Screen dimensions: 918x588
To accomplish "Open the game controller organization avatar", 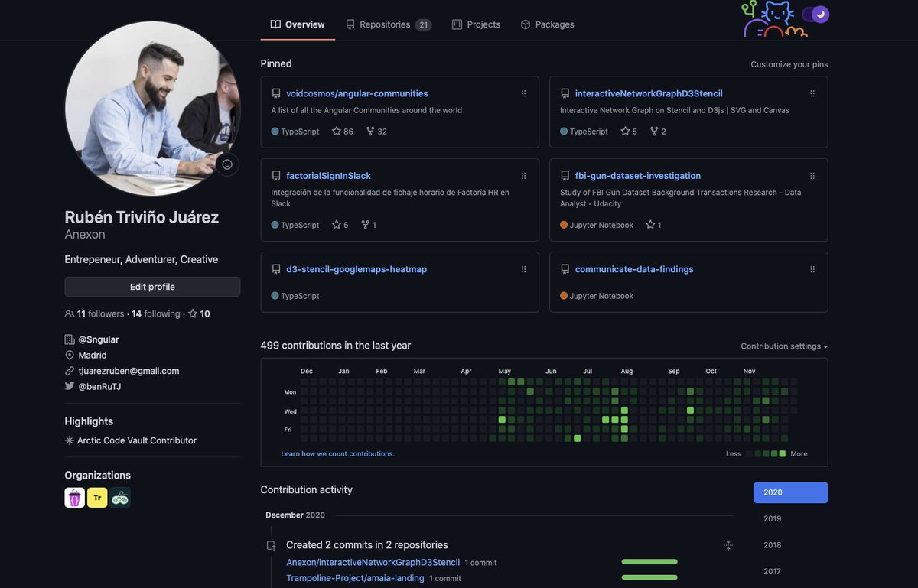I will (x=119, y=497).
